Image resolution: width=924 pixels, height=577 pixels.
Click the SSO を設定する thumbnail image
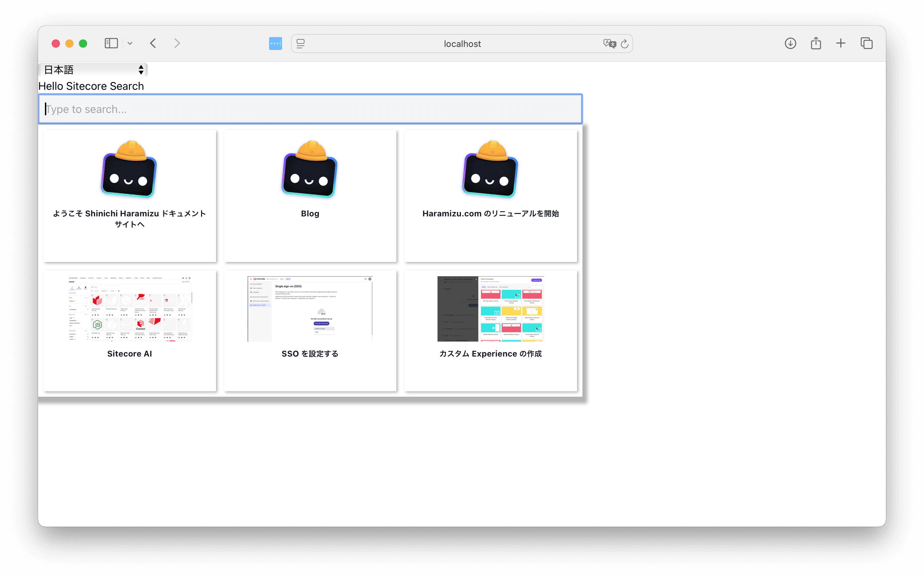[x=310, y=309]
